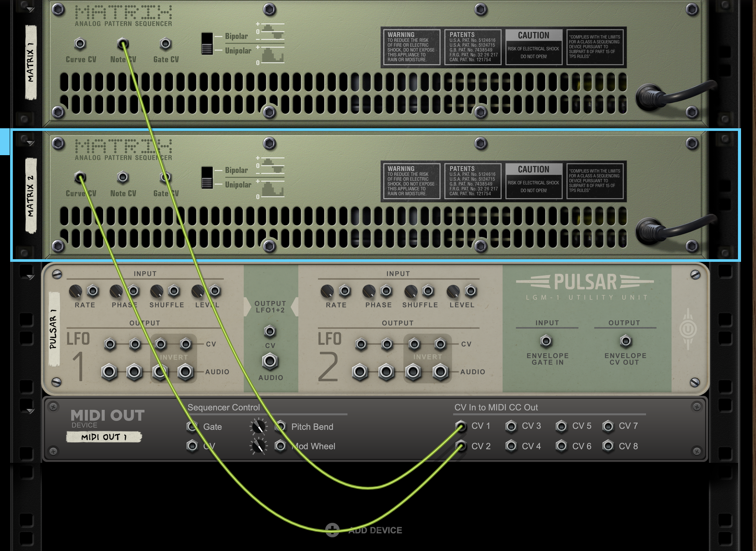The image size is (756, 551).
Task: Click the CV 1 input jack
Action: (461, 426)
